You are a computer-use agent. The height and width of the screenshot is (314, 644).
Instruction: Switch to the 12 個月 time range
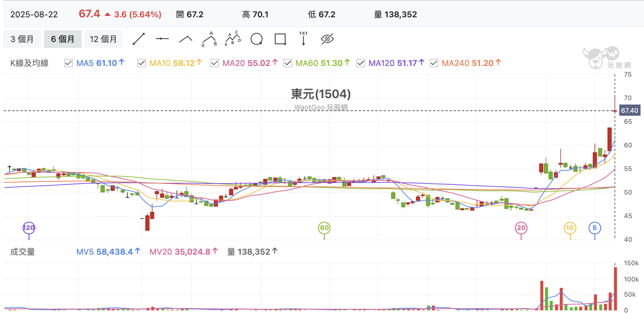coord(104,39)
